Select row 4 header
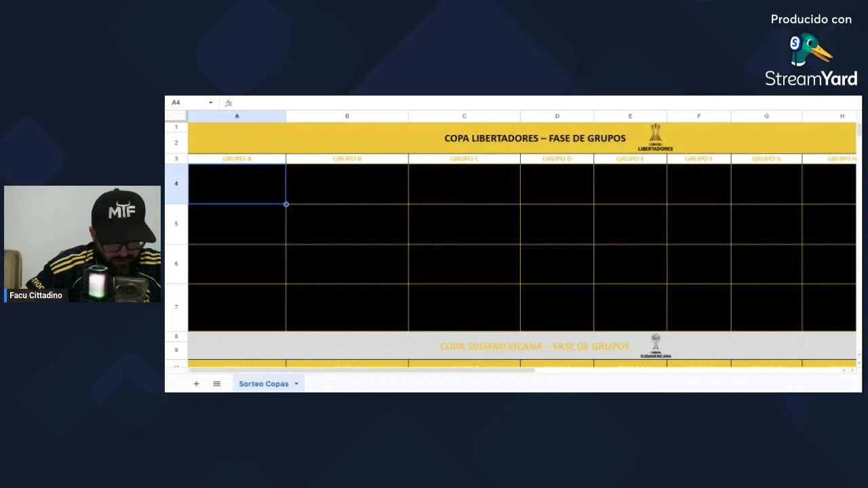 click(x=176, y=184)
